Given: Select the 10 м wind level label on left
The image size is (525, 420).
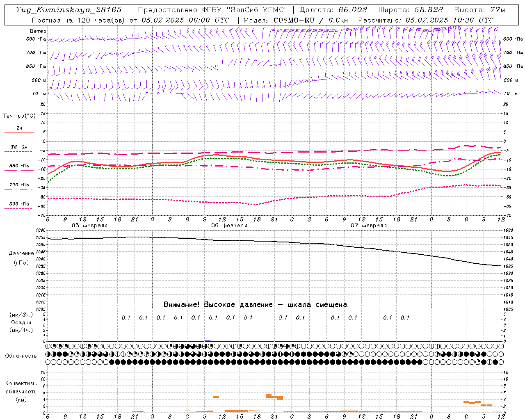Looking at the screenshot, I should tap(39, 94).
